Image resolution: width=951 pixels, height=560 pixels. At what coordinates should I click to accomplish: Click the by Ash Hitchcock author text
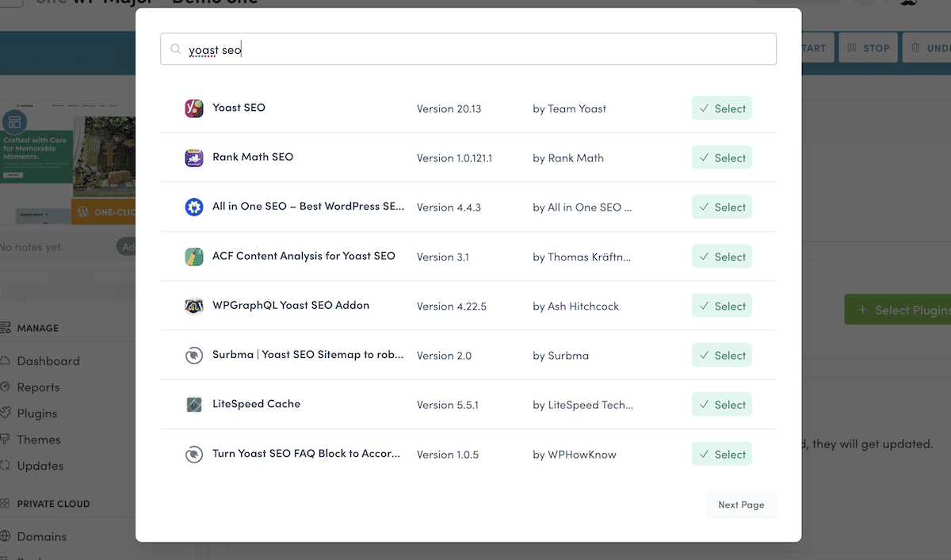click(576, 306)
